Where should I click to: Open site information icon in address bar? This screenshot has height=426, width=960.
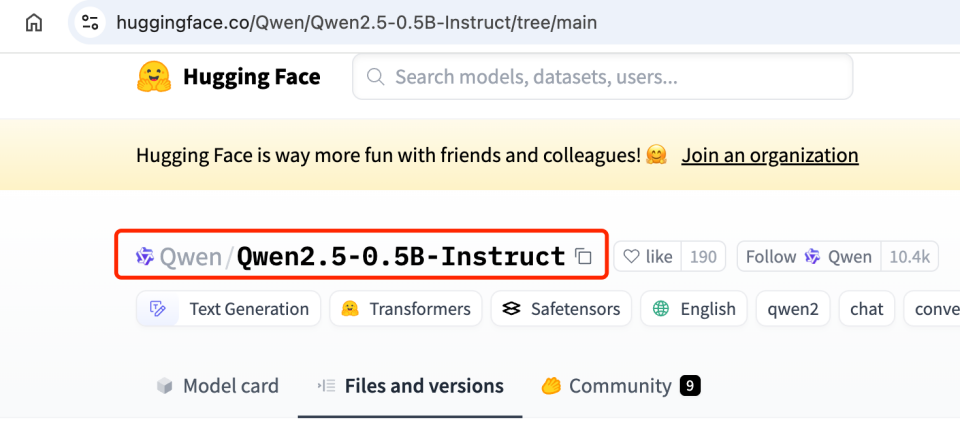pyautogui.click(x=90, y=22)
